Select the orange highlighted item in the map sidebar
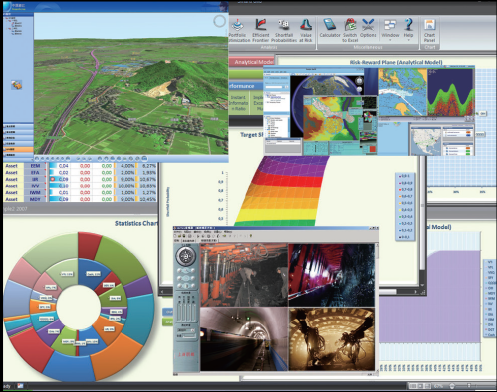Image resolution: width=497 pixels, height=392 pixels. (18, 150)
